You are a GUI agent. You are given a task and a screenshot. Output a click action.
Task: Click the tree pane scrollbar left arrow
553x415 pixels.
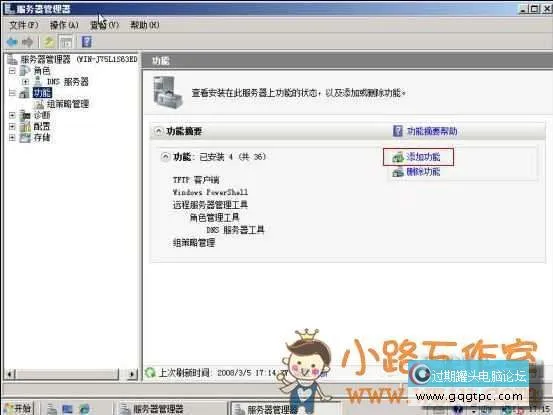pyautogui.click(x=10, y=374)
